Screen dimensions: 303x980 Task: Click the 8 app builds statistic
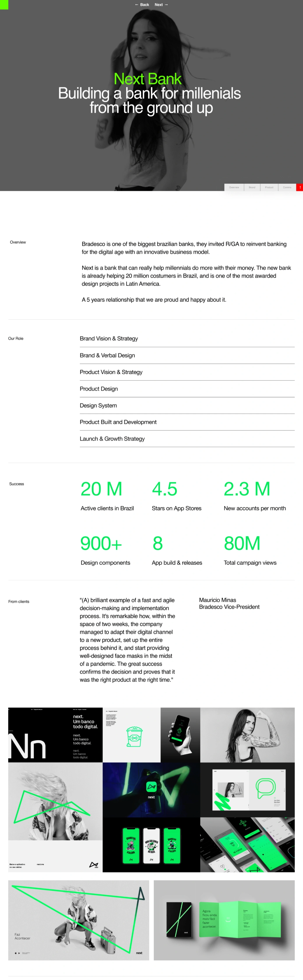click(157, 544)
